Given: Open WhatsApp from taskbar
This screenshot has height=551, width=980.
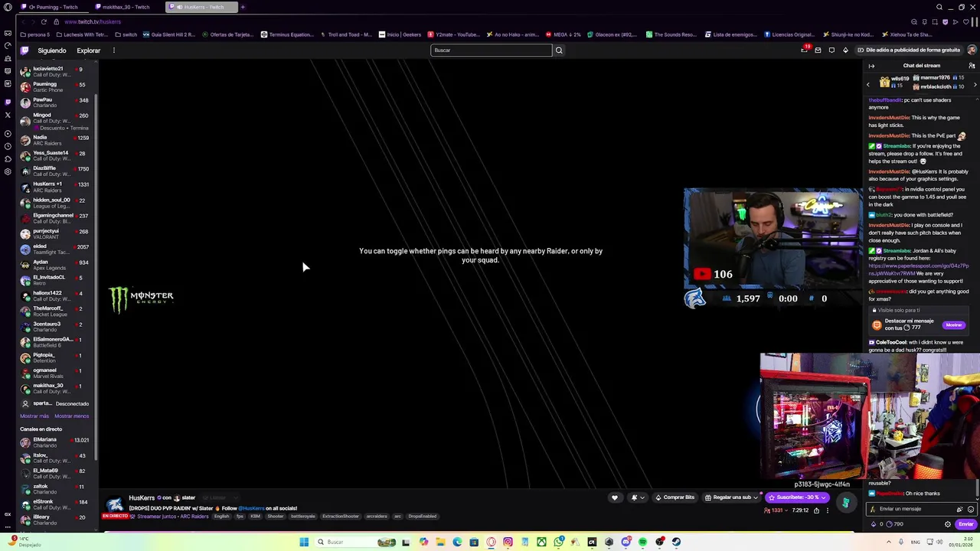Looking at the screenshot, I should (x=558, y=542).
